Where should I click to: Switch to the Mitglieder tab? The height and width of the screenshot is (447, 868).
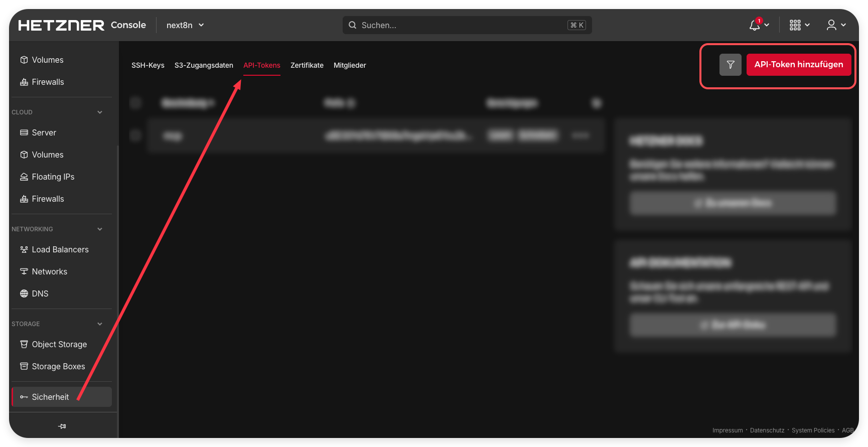tap(350, 65)
